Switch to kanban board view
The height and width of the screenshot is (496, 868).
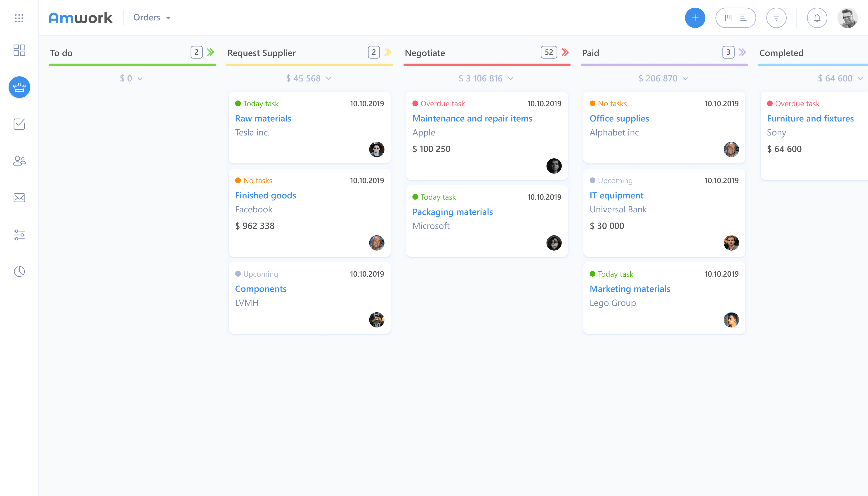(x=728, y=18)
